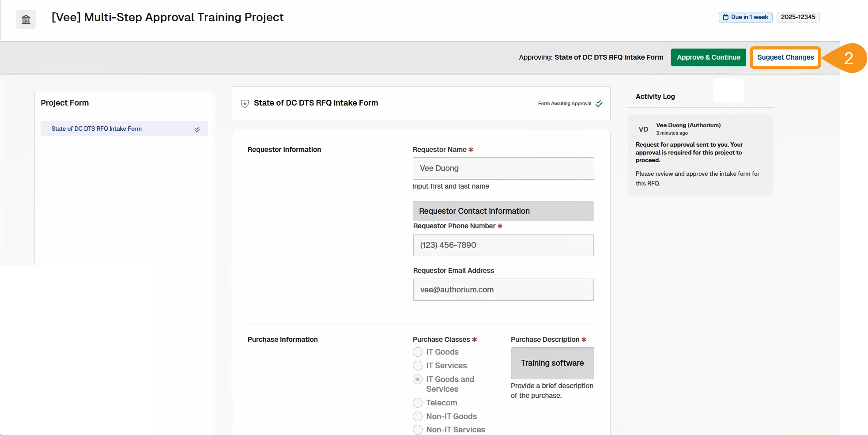Click the Suggest Changes button
The image size is (868, 435).
785,57
